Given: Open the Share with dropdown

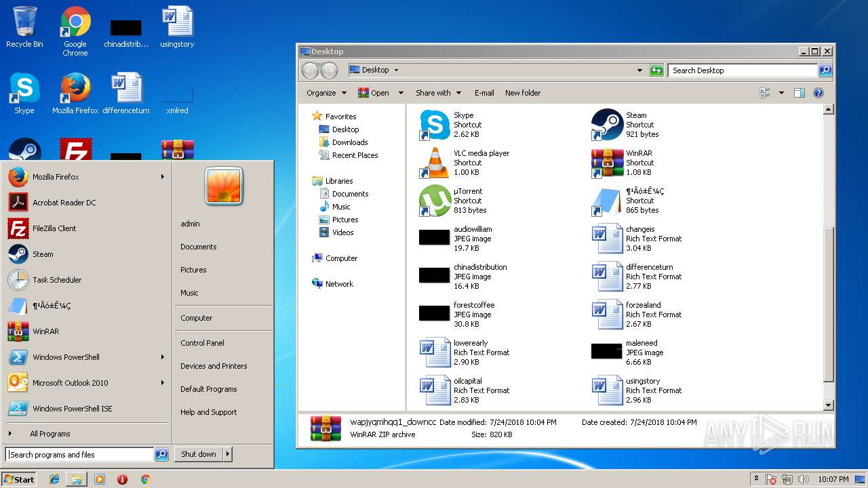Looking at the screenshot, I should pos(438,93).
